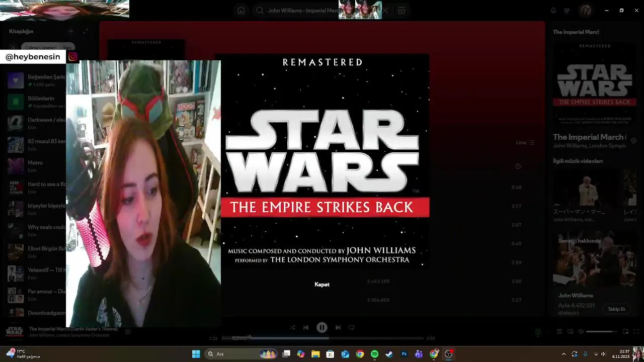The image size is (644, 362).
Task: Open the queue from the player bar
Action: [x=559, y=332]
